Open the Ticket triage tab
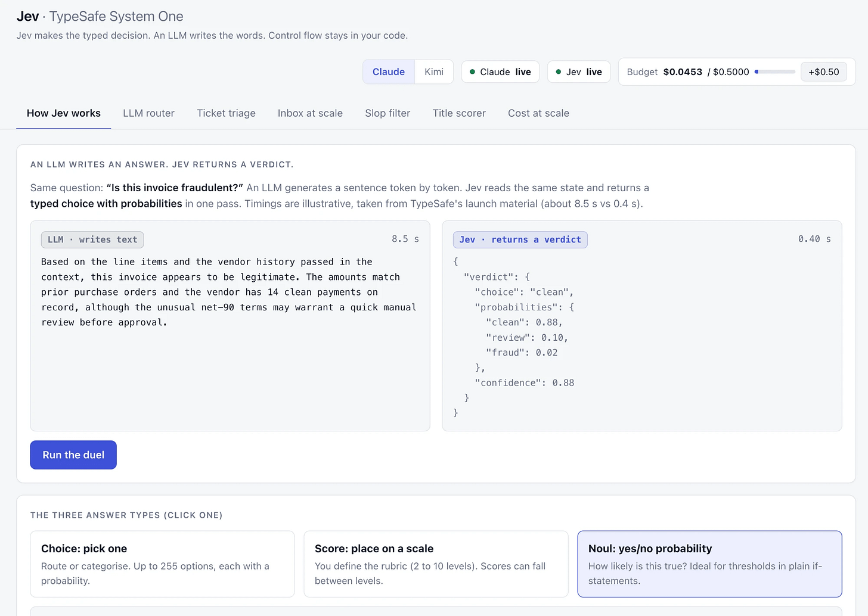Screen dimensions: 868x616 tap(226, 113)
